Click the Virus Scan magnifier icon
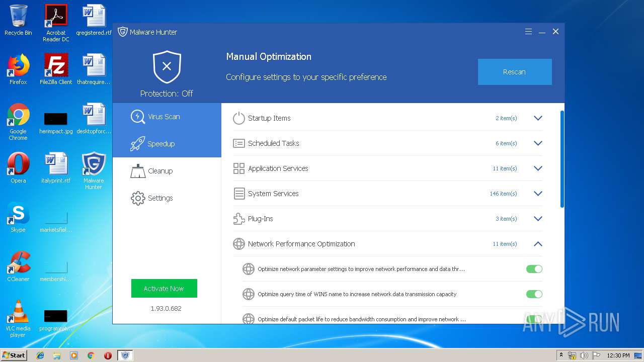Image resolution: width=644 pixels, height=362 pixels. pos(137,117)
